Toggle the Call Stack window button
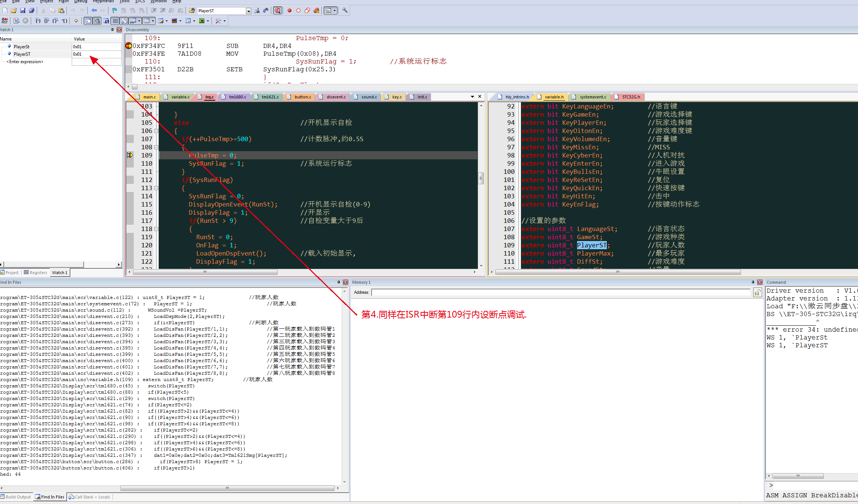The width and height of the screenshot is (858, 504). coord(124,21)
